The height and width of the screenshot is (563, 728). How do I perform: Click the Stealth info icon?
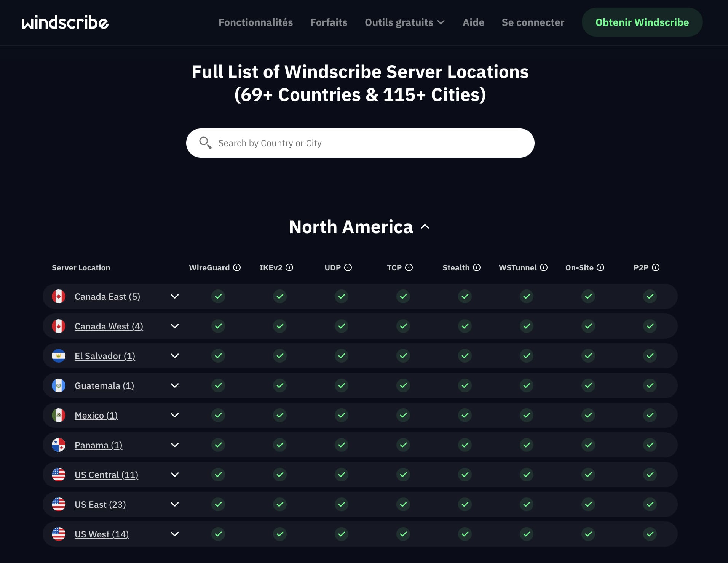click(477, 267)
